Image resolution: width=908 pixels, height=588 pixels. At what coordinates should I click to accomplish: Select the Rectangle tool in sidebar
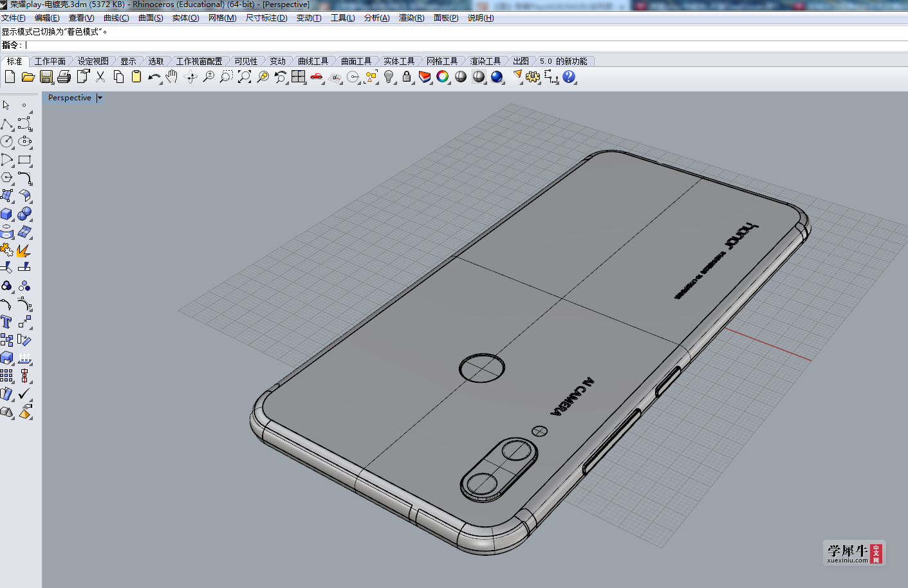click(24, 160)
